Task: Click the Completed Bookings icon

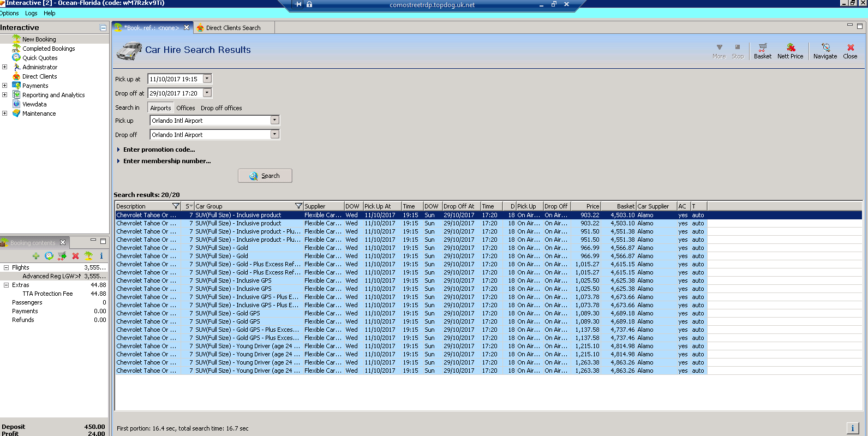Action: click(16, 48)
